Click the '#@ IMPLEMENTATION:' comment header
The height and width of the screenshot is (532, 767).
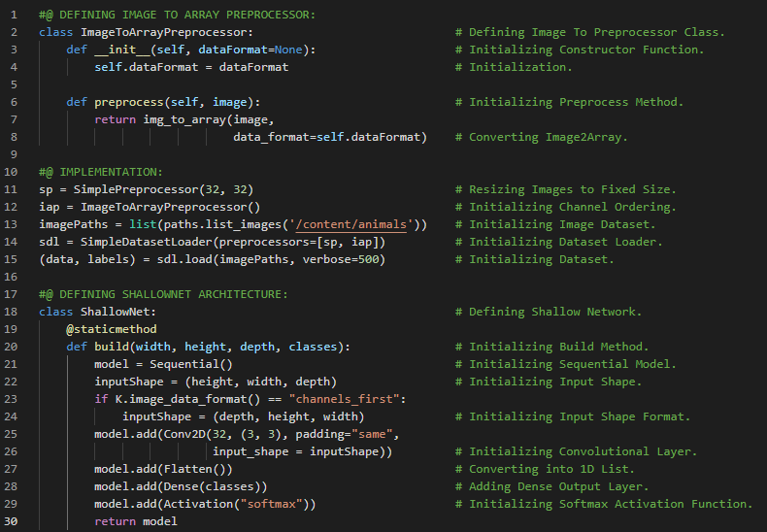101,172
